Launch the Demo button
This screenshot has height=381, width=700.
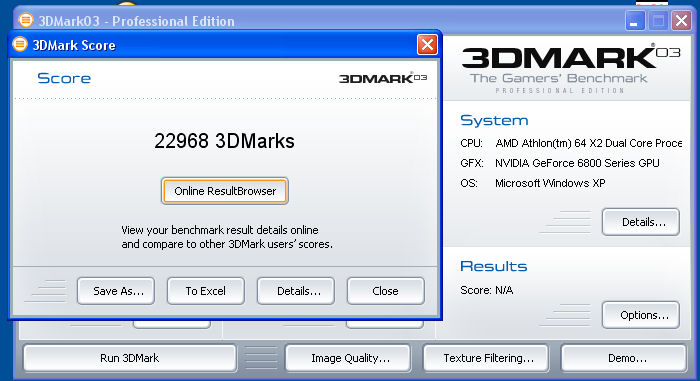click(624, 358)
